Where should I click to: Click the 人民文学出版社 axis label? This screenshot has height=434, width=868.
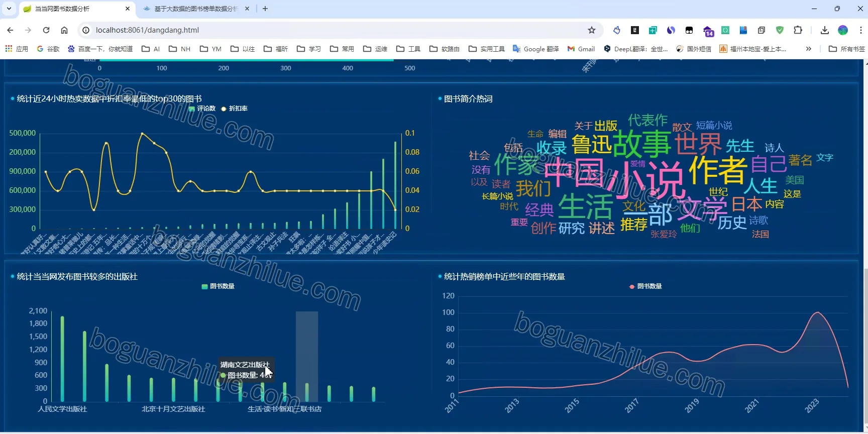62,409
